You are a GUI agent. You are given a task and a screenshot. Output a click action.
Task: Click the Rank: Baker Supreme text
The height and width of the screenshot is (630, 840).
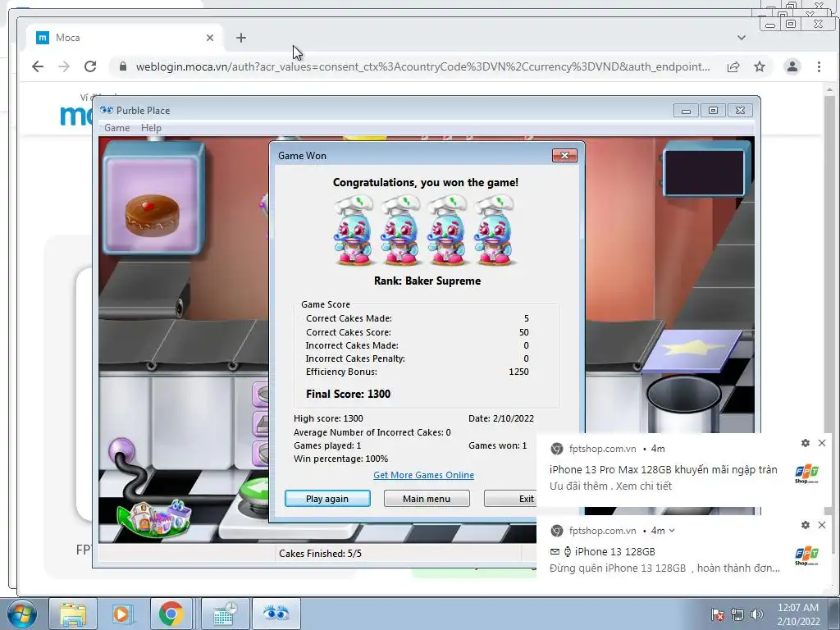pyautogui.click(x=427, y=281)
